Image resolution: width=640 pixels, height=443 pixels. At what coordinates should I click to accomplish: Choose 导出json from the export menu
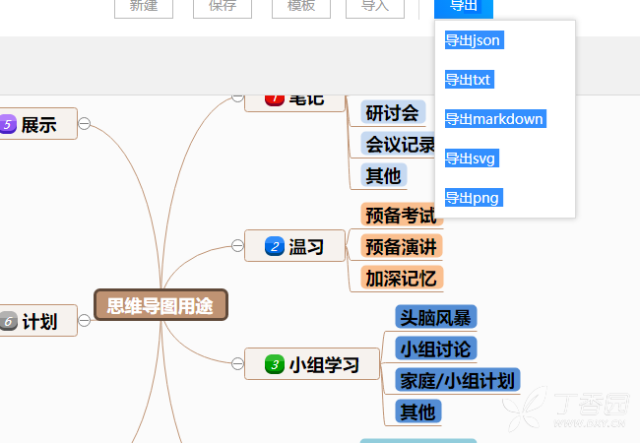(x=473, y=40)
